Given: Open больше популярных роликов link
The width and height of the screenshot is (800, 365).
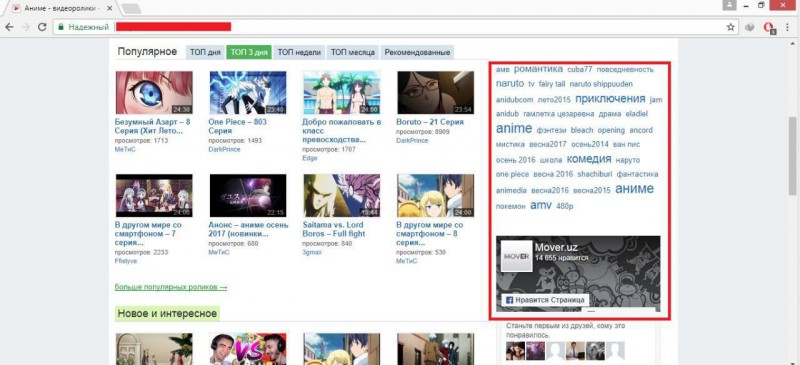Looking at the screenshot, I should pyautogui.click(x=171, y=287).
